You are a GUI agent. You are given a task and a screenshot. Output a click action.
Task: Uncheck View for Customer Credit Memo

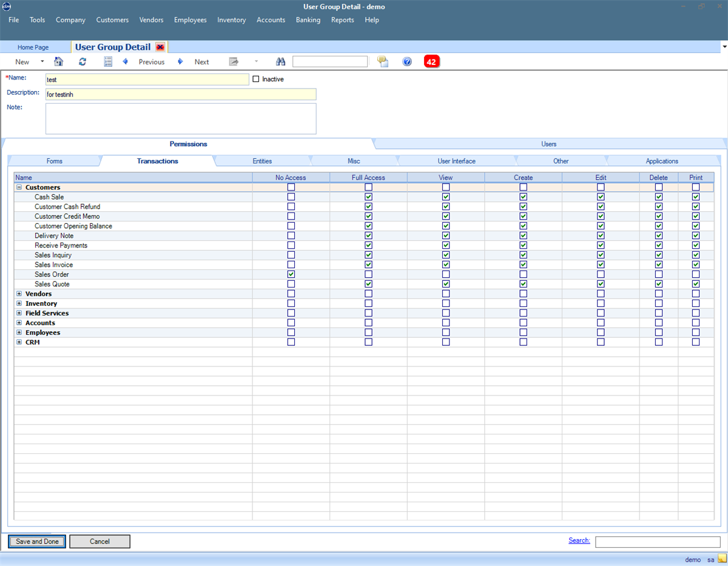(x=446, y=217)
